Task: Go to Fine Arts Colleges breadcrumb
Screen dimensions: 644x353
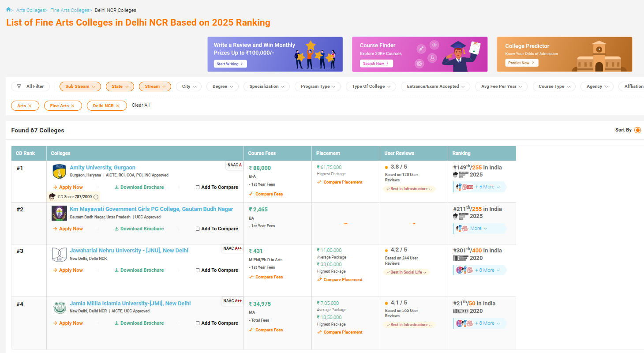Action: coord(70,10)
